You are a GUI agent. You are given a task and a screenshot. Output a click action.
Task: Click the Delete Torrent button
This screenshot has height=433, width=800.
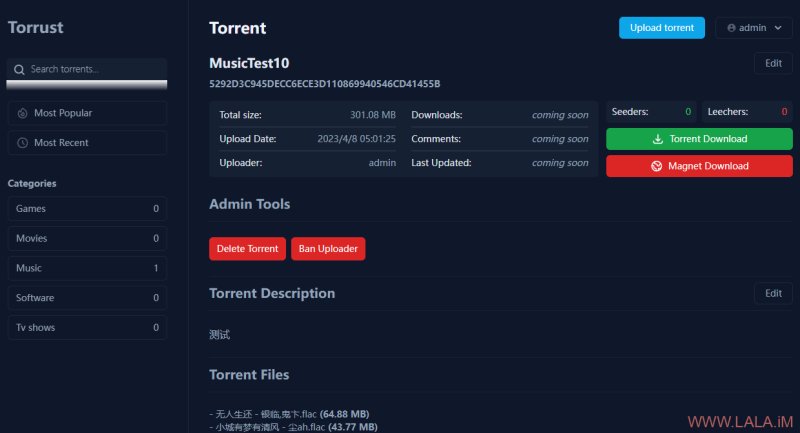pos(247,249)
